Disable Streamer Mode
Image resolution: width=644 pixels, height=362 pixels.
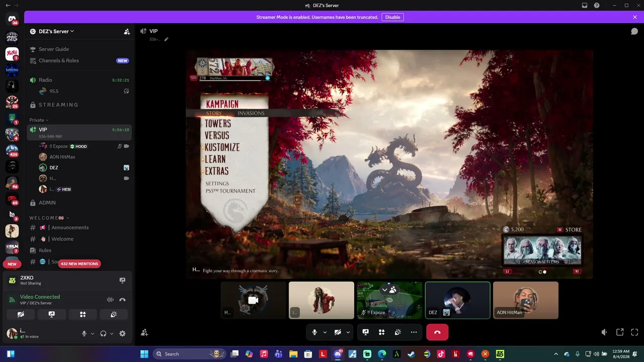392,17
